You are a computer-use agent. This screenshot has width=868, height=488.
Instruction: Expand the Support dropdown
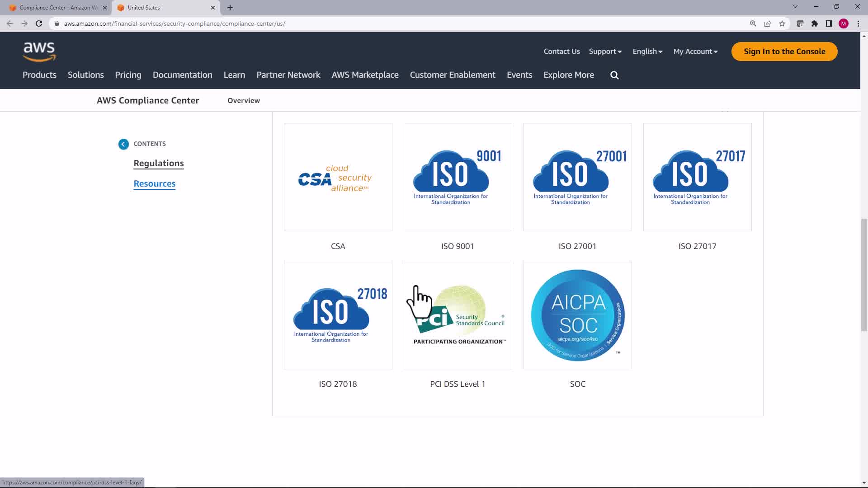605,52
